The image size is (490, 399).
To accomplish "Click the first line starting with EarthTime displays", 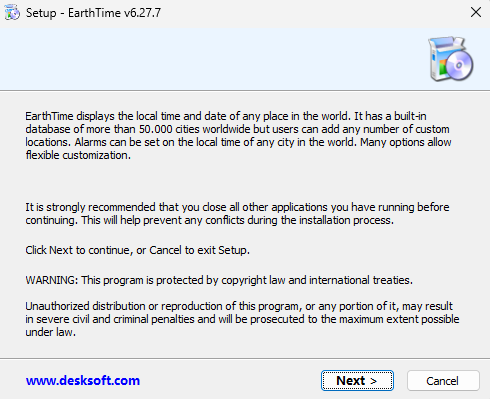I will 226,116.
